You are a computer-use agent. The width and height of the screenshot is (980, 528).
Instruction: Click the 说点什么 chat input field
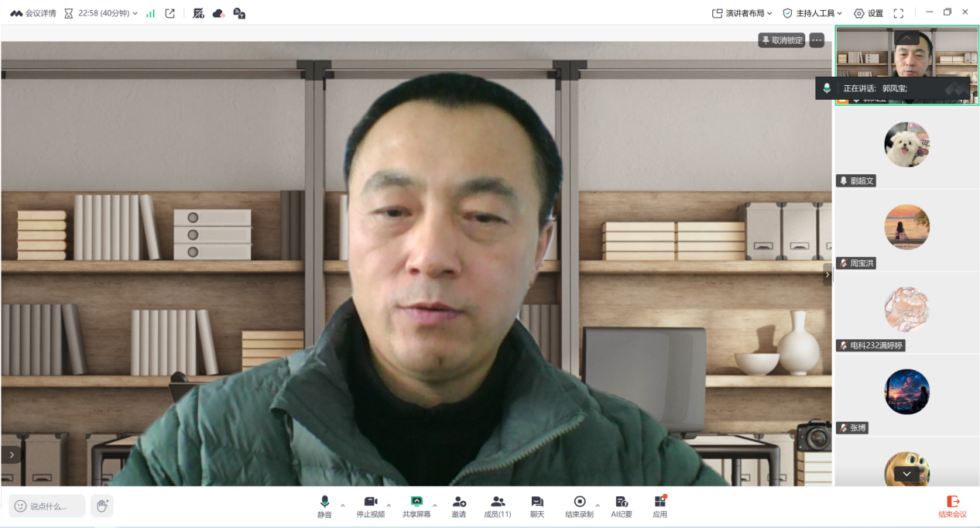48,506
